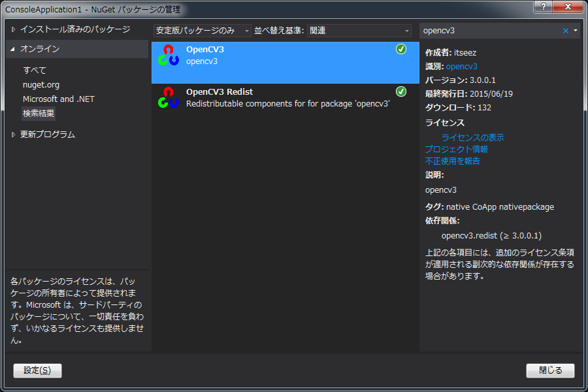Screen dimensions: 588x392
Task: Open the 安定版パッケージのみ dropdown
Action: point(202,31)
